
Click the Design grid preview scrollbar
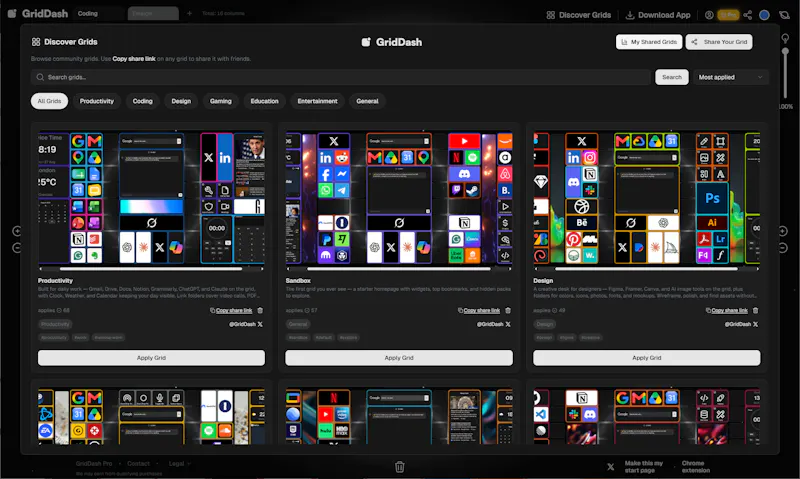point(646,268)
